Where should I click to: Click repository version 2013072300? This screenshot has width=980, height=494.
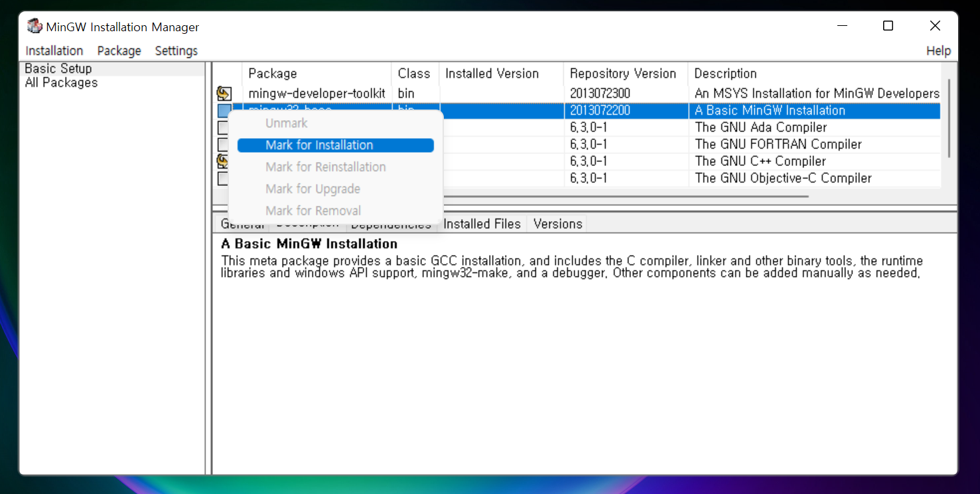click(600, 94)
